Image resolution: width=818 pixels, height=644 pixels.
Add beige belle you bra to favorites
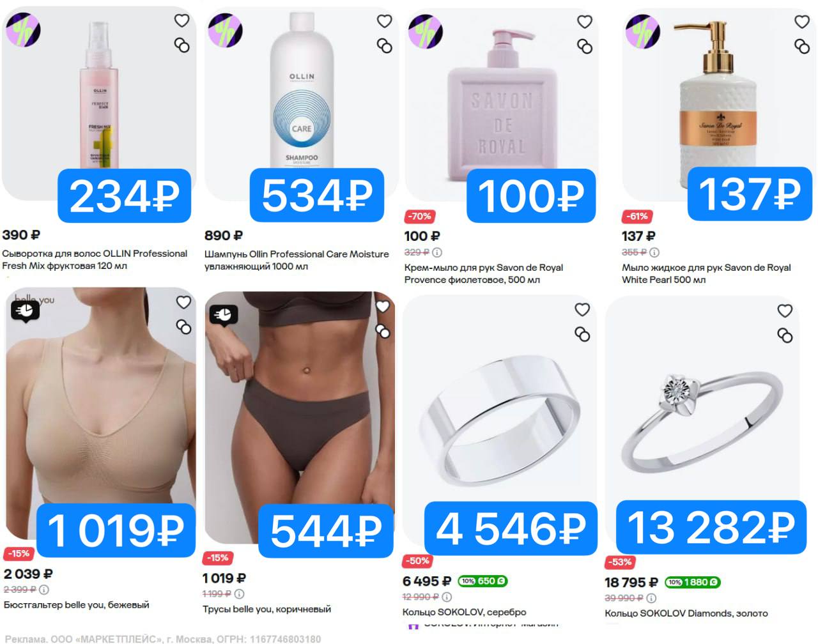point(183,302)
